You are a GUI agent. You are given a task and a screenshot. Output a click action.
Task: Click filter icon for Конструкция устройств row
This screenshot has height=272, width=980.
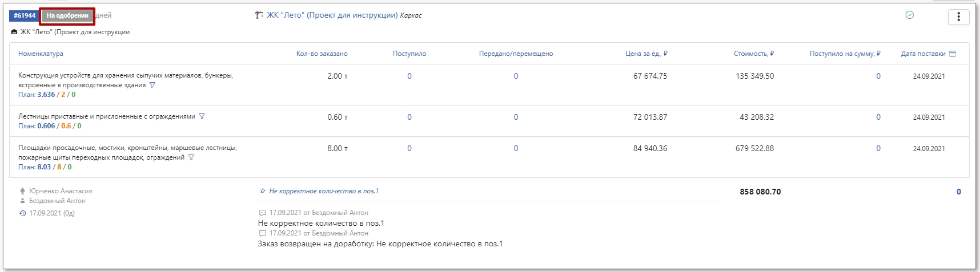tap(152, 85)
